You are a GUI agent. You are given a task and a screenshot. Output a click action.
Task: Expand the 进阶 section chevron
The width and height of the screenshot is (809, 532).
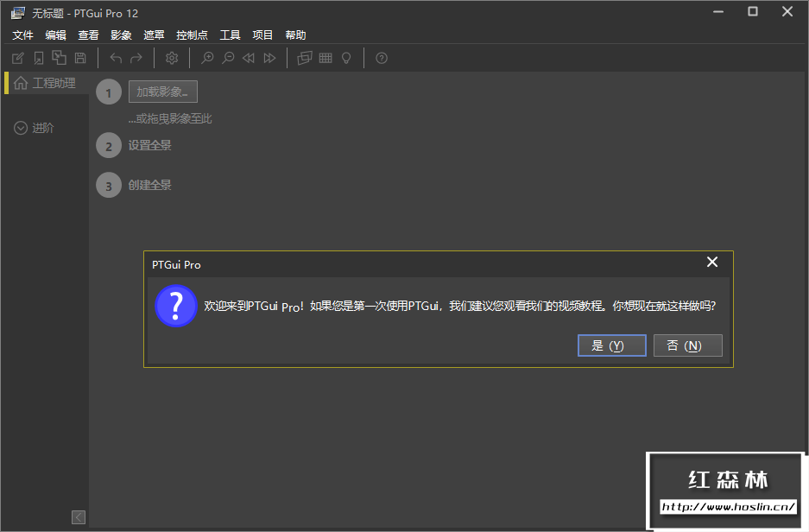21,128
